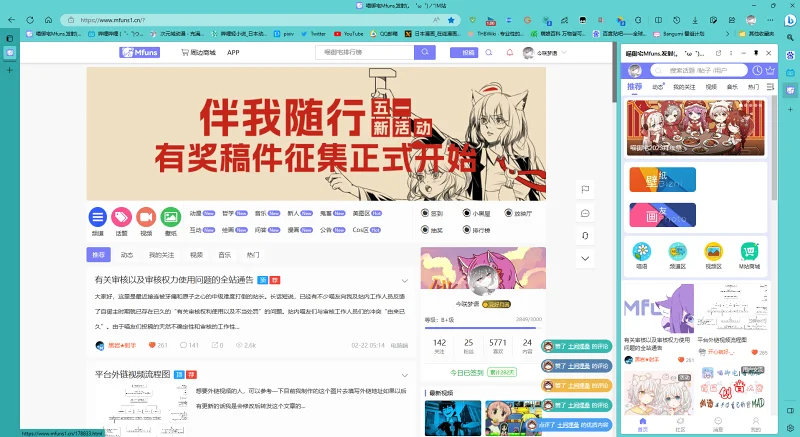
Task: Switch to the 我的关注 feed tab
Action: point(161,255)
